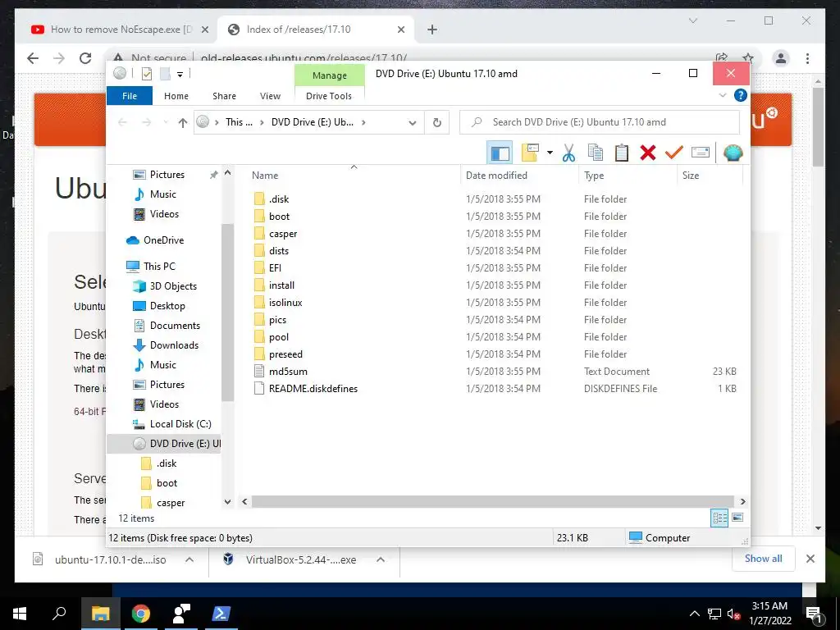
Task: Click the Cut scissors toolbar icon
Action: pos(569,153)
